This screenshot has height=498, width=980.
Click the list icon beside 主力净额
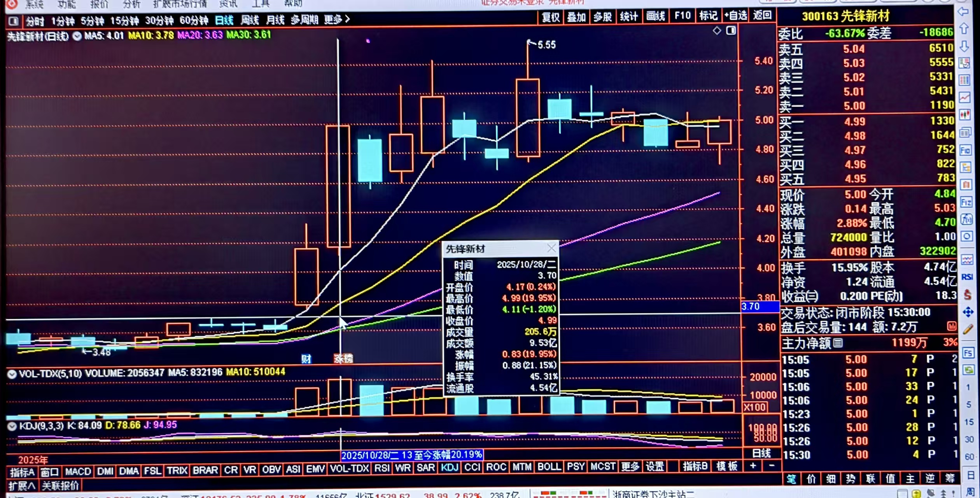tap(838, 343)
